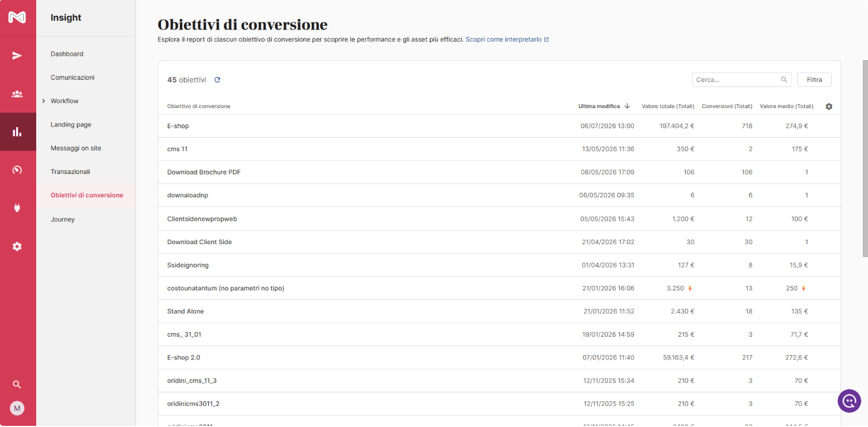
Task: Sort by Ultima modifica column header
Action: [599, 106]
